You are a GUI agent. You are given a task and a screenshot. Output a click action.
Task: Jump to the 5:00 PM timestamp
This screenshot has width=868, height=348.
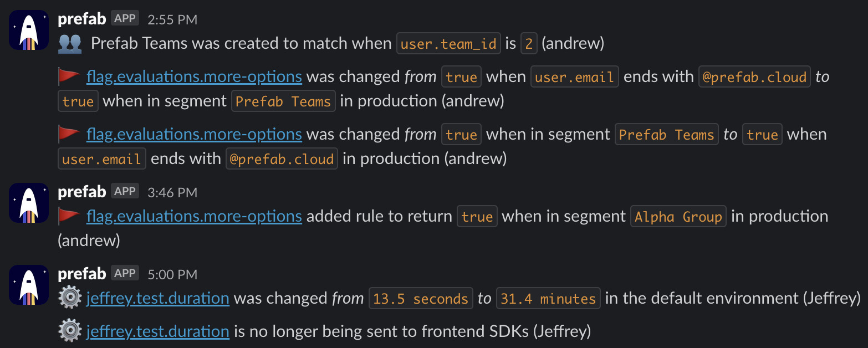(x=172, y=274)
